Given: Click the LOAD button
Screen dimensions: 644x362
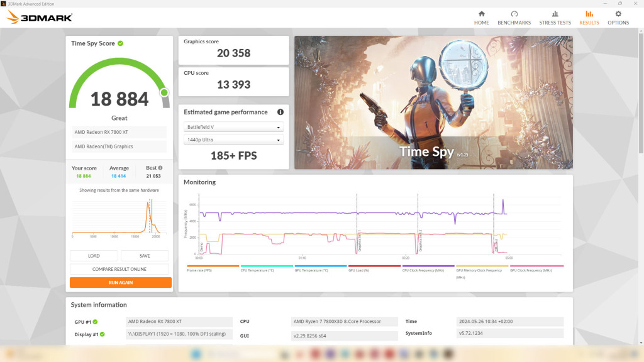Looking at the screenshot, I should coord(94,256).
